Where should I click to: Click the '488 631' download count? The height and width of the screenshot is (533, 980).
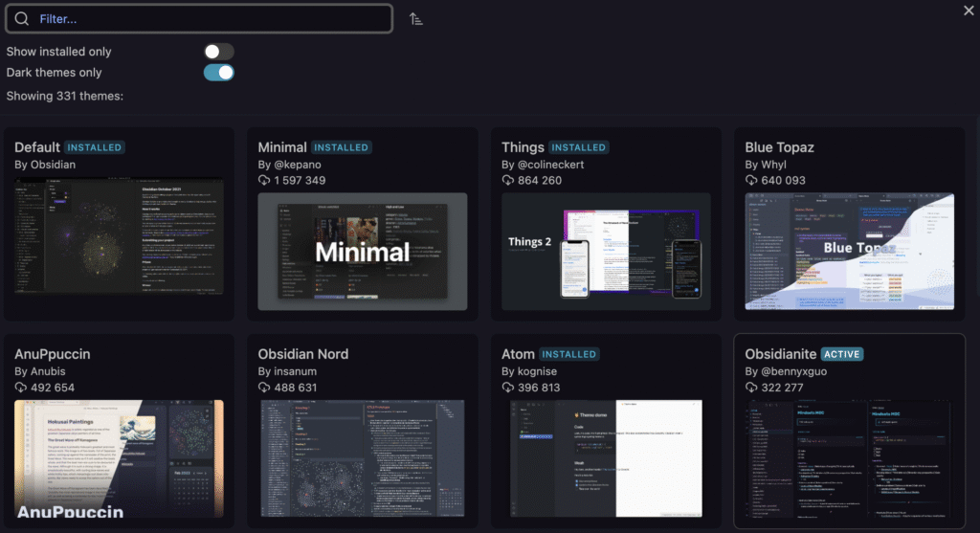pos(296,388)
